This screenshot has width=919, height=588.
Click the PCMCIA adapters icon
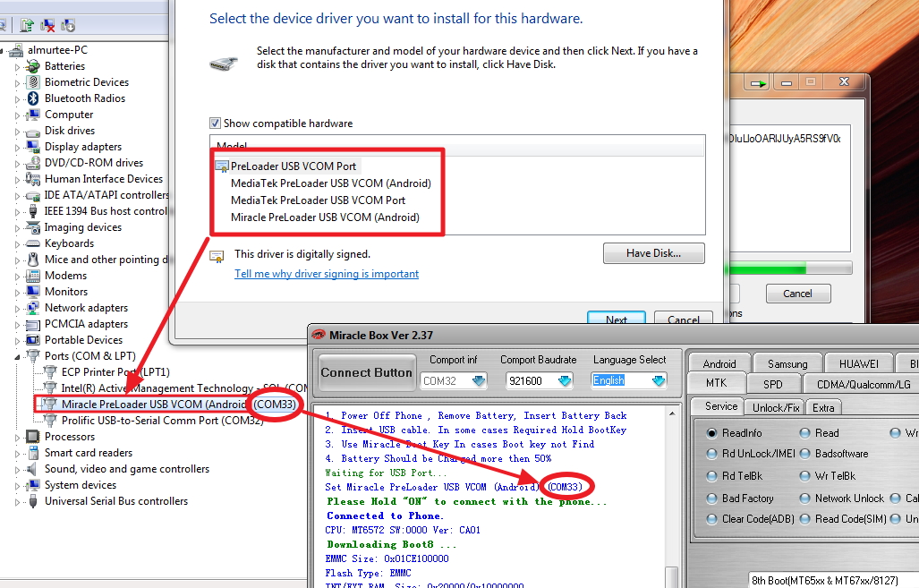[x=33, y=324]
